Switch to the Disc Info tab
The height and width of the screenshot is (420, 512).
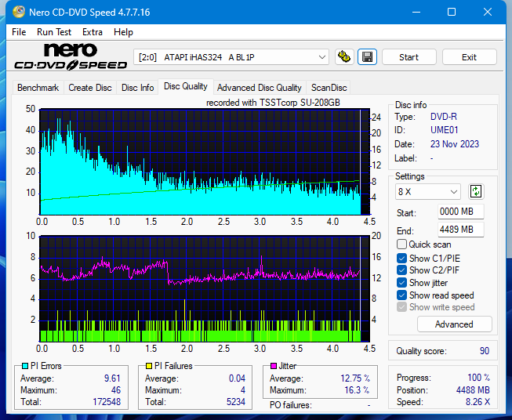(137, 88)
